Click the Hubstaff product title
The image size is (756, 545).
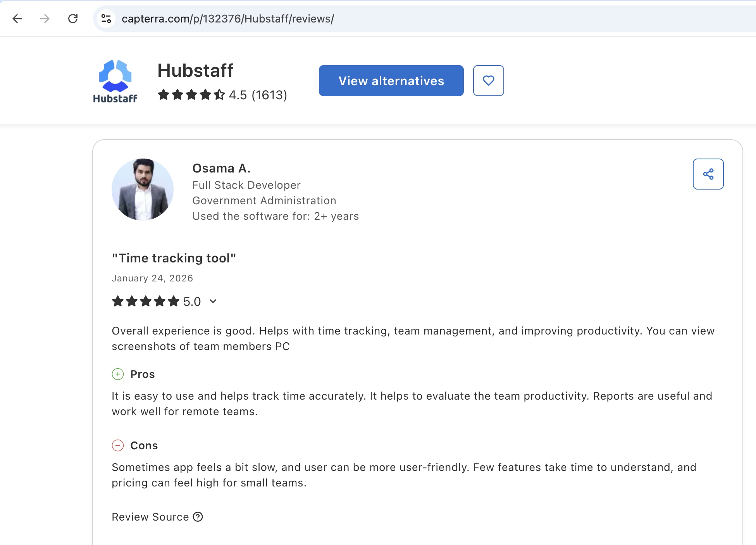pos(195,71)
